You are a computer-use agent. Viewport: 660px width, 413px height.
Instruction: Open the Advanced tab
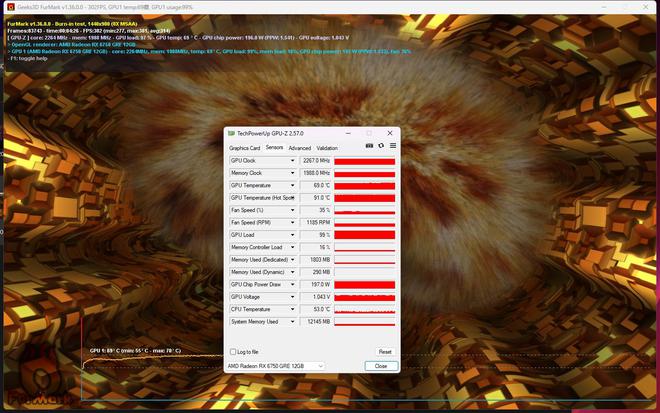point(300,148)
